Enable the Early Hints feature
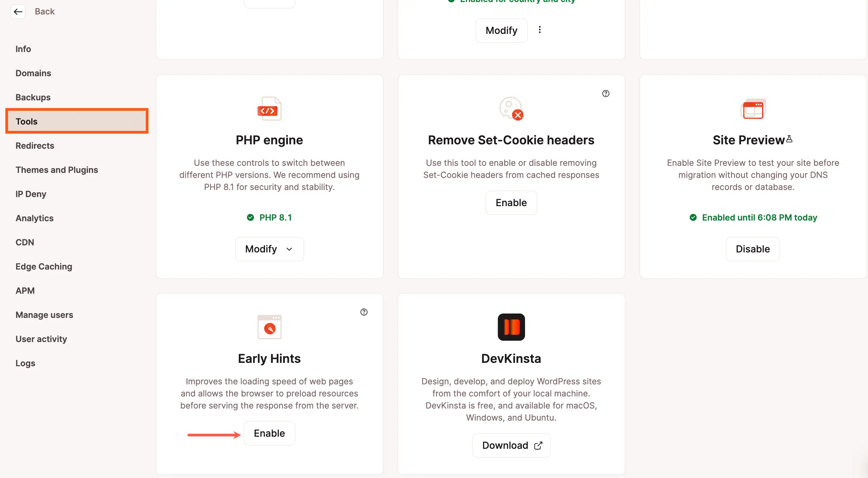868x478 pixels. (x=269, y=433)
